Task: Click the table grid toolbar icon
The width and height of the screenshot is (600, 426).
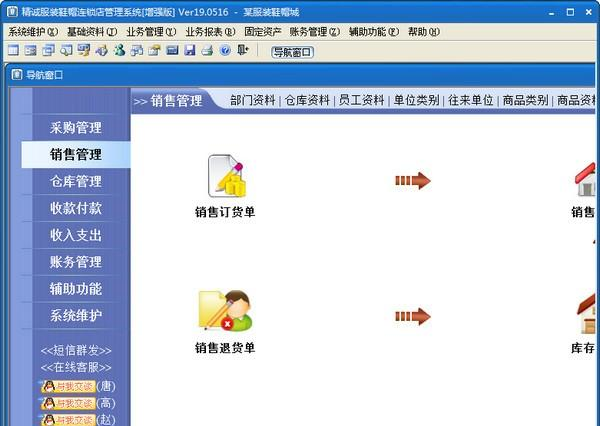Action: (x=13, y=50)
